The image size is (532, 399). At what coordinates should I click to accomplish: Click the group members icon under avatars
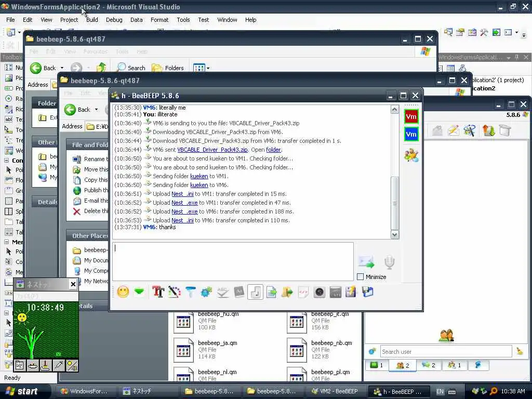[x=411, y=155]
